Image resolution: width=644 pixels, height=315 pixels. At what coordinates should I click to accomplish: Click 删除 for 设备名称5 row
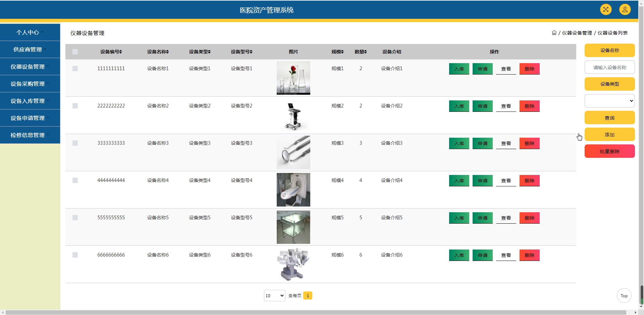point(529,218)
